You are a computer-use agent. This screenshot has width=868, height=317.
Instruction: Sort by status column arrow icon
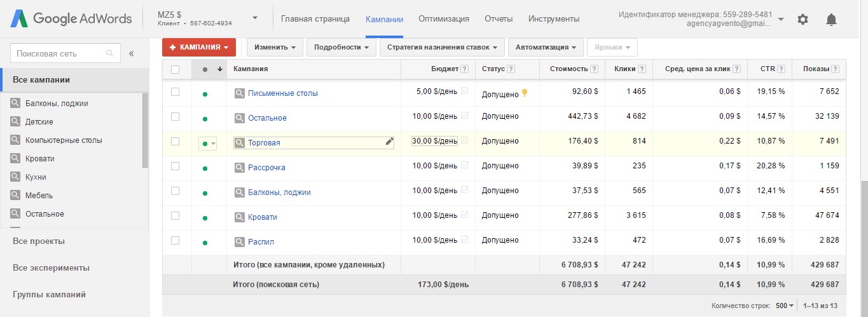[220, 69]
